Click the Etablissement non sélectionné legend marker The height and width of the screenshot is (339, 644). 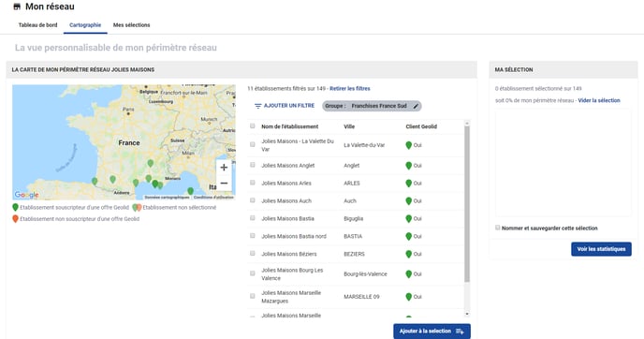(138, 208)
